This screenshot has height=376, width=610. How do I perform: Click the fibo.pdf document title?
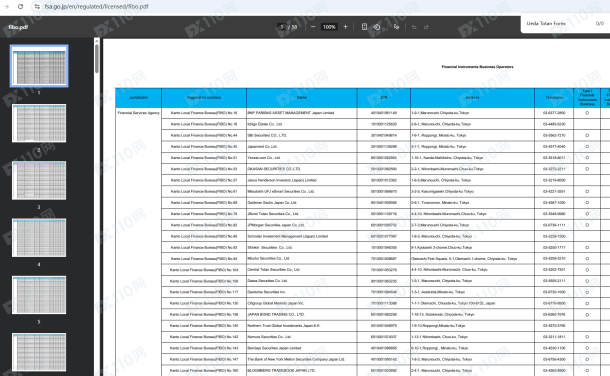pos(18,27)
